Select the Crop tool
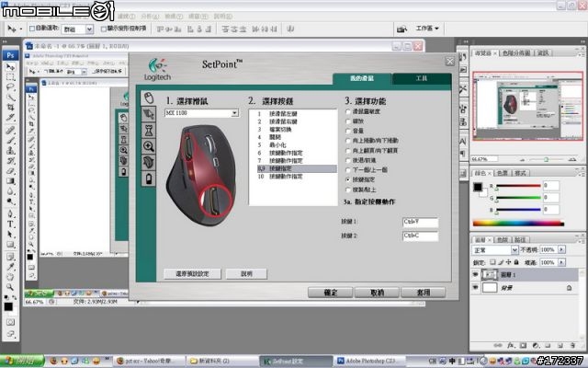 (x=10, y=108)
